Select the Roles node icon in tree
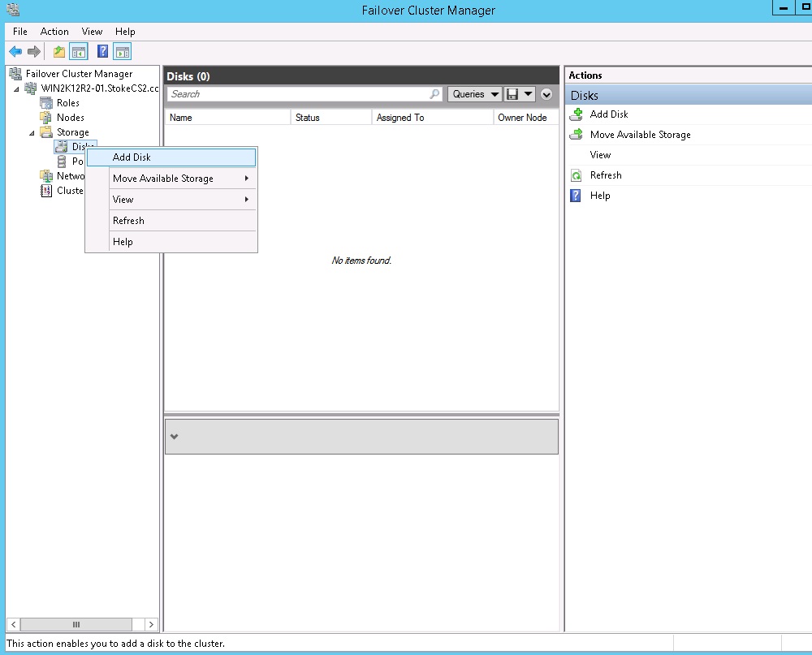The image size is (812, 655). 46,103
